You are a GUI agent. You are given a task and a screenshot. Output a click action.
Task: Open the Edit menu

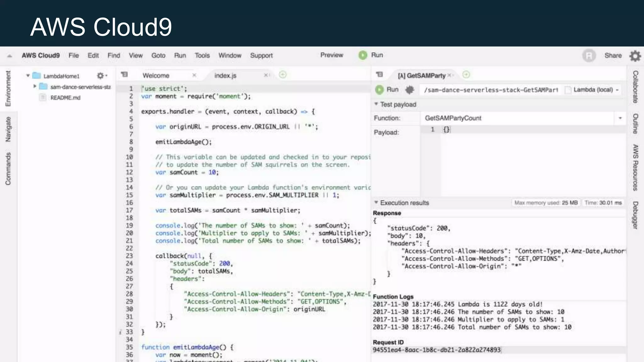(x=93, y=55)
